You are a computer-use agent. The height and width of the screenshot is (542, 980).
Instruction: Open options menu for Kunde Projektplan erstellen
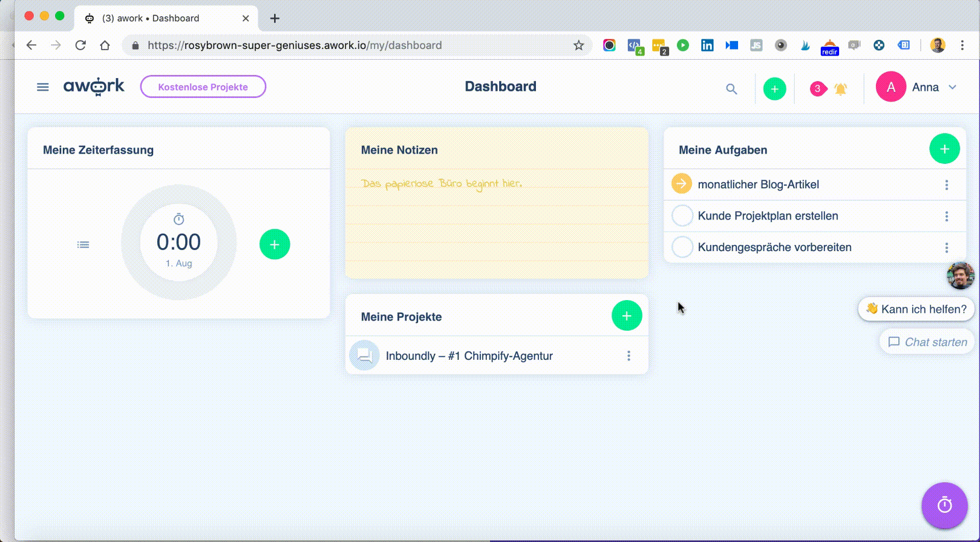pyautogui.click(x=946, y=216)
